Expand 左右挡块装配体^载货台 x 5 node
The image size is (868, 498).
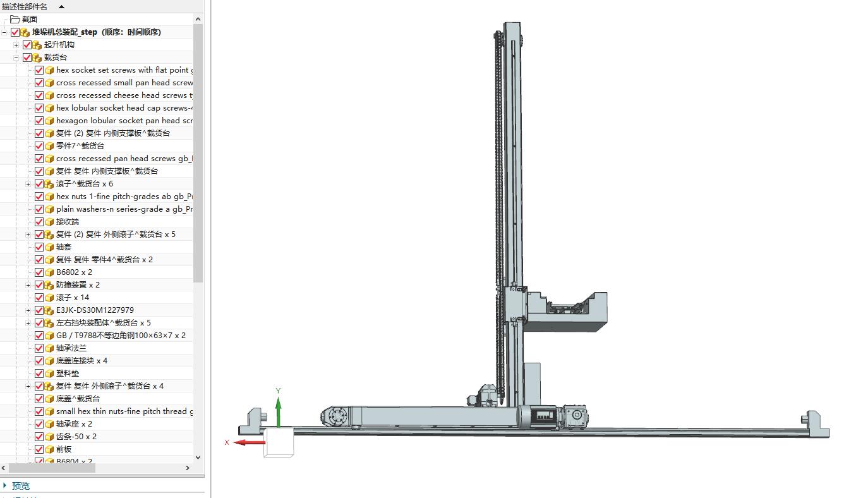28,323
